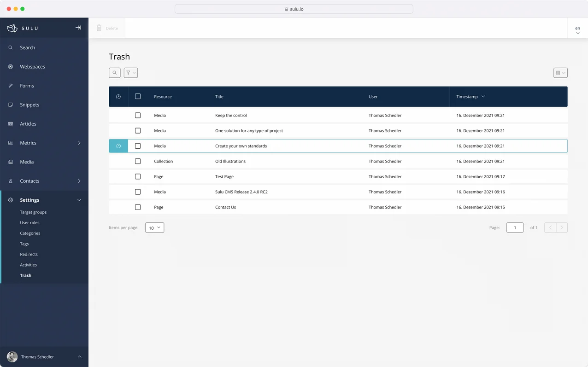The width and height of the screenshot is (588, 367).
Task: Open the column options grid button
Action: (560, 73)
